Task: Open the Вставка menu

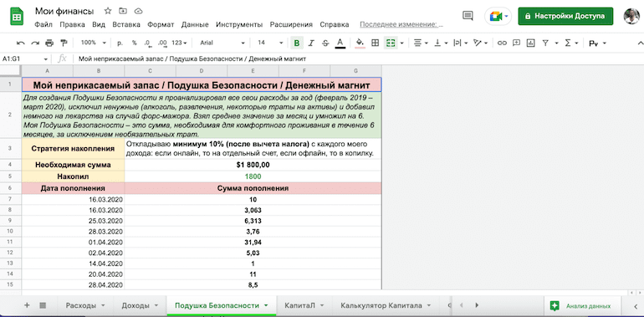Action: click(x=126, y=24)
